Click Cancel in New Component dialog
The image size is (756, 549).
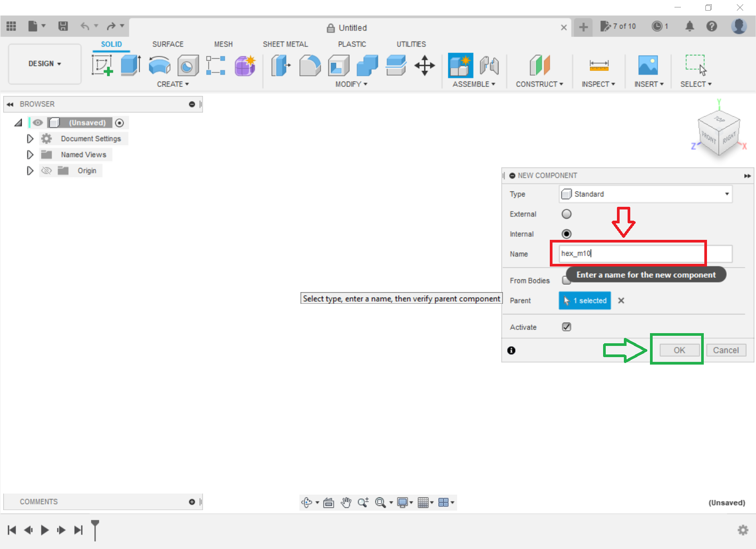click(726, 350)
